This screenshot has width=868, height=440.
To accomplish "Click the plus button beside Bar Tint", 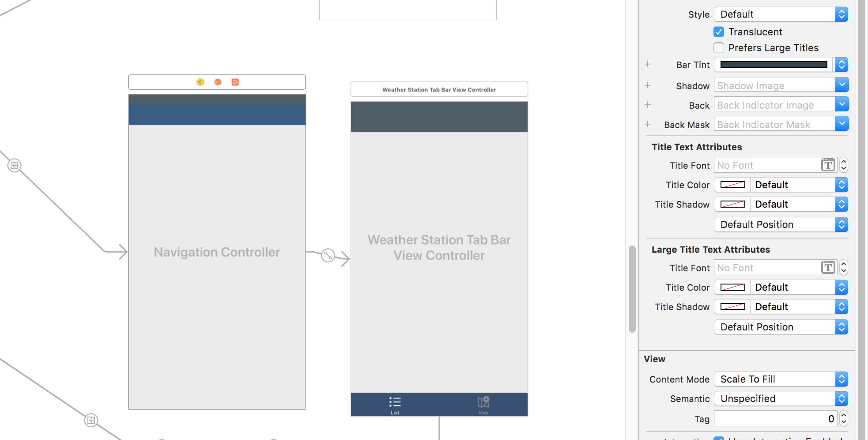I will [x=648, y=64].
